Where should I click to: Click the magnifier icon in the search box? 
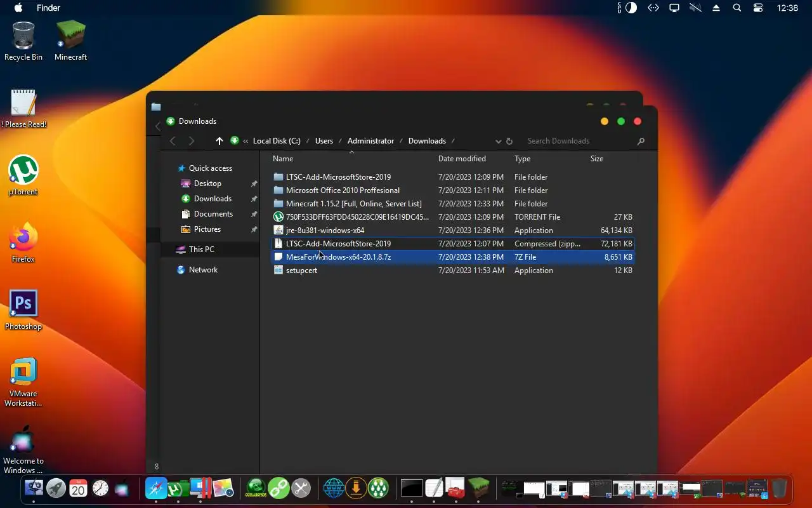click(641, 141)
